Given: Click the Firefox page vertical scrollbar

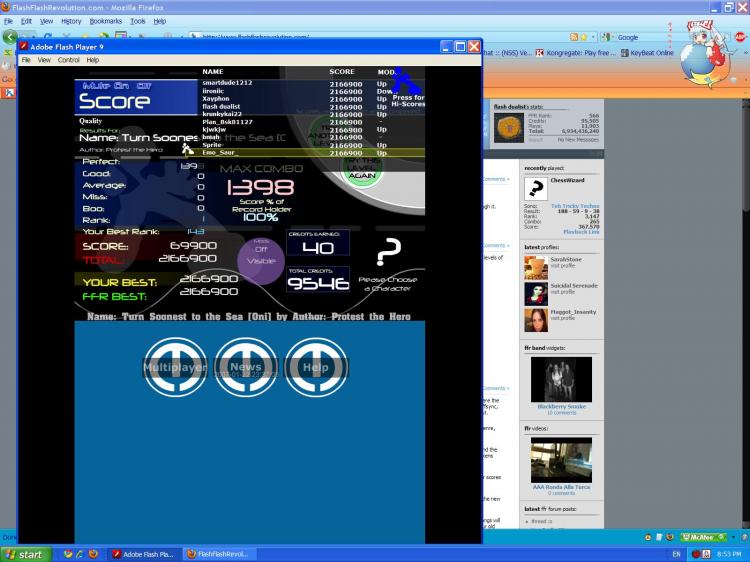Looking at the screenshot, I should coord(746,313).
